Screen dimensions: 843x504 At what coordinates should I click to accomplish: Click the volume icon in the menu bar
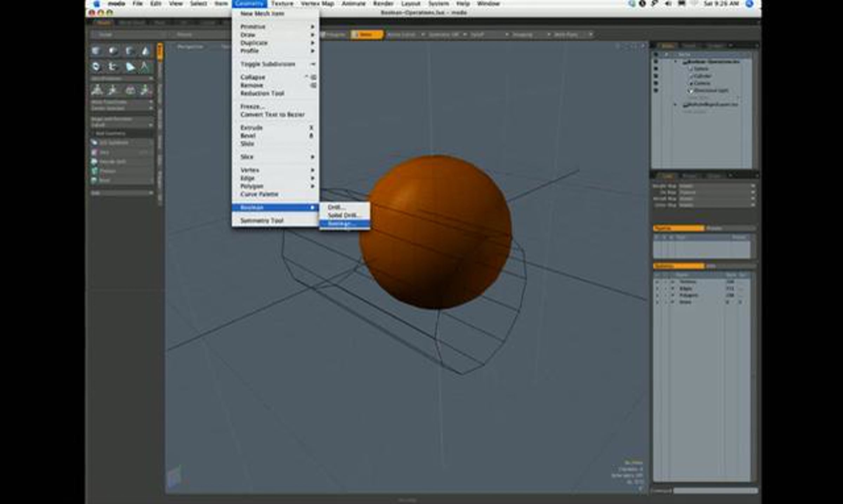(x=668, y=4)
